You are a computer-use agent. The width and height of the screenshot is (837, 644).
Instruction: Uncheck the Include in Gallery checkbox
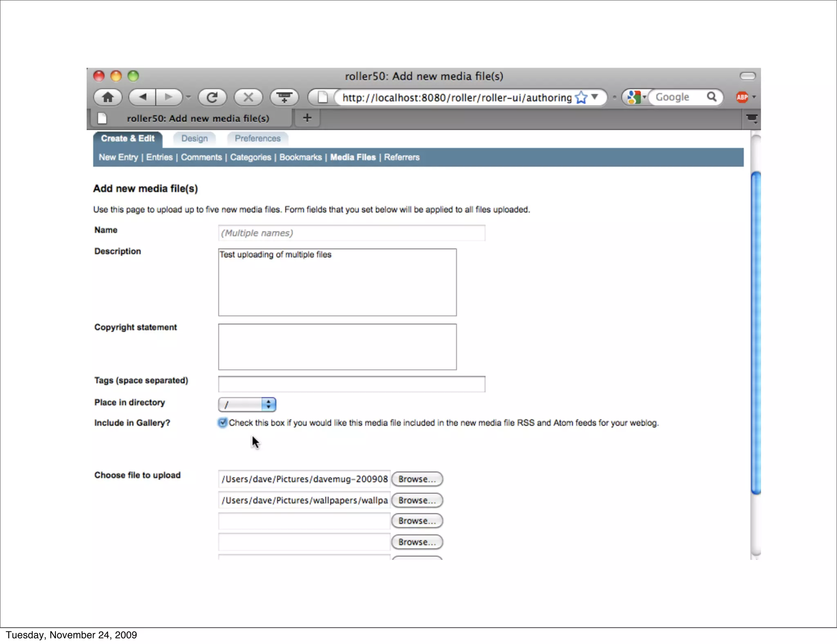(x=223, y=423)
